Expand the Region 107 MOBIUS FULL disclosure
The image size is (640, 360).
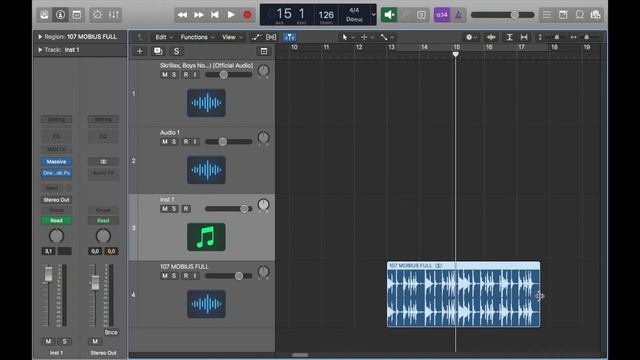[40, 37]
